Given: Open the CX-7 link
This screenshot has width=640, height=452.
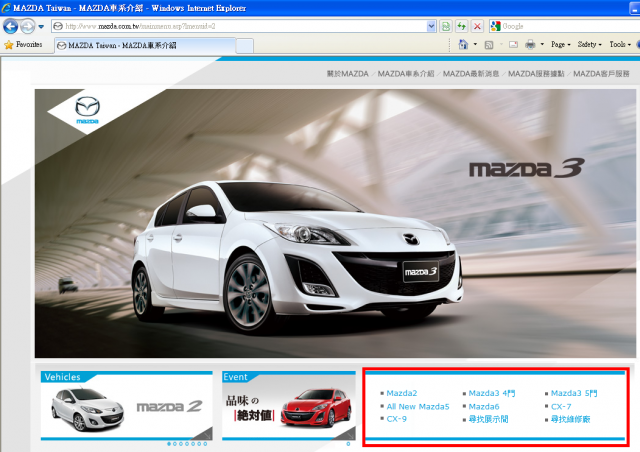Looking at the screenshot, I should pyautogui.click(x=561, y=407).
